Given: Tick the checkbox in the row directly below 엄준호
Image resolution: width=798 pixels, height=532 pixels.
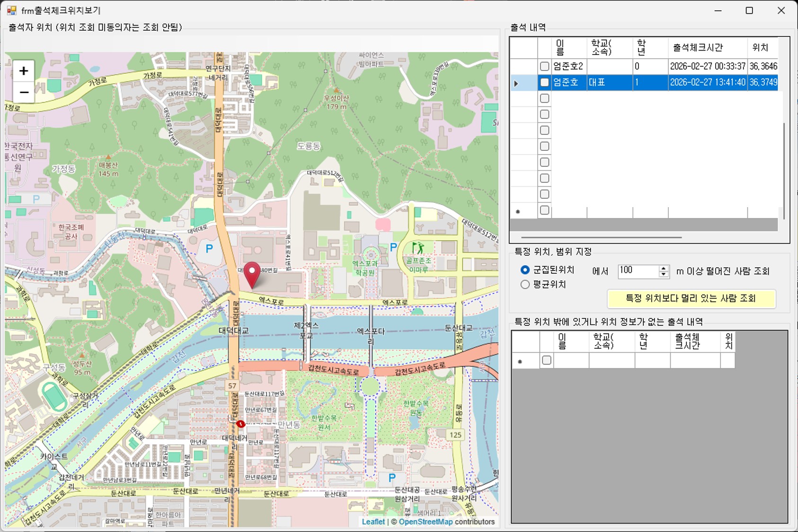Looking at the screenshot, I should click(545, 98).
